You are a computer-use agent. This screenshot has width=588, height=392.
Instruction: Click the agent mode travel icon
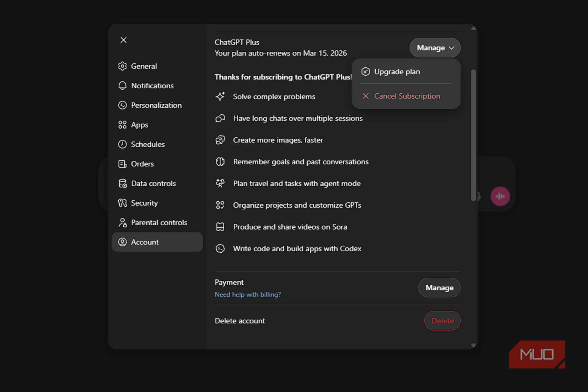click(x=220, y=183)
